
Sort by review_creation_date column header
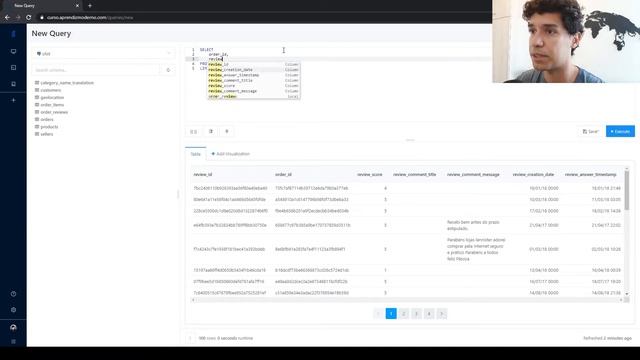pyautogui.click(x=533, y=175)
